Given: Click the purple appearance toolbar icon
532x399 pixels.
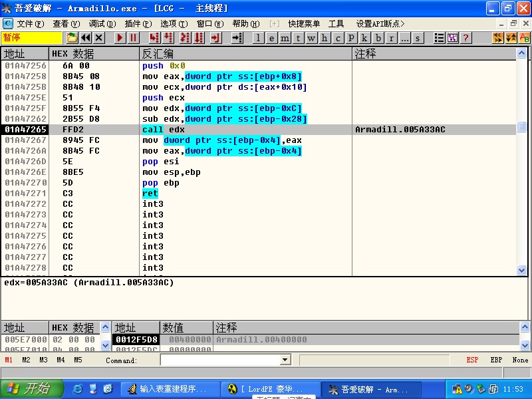Looking at the screenshot, I should (x=453, y=38).
